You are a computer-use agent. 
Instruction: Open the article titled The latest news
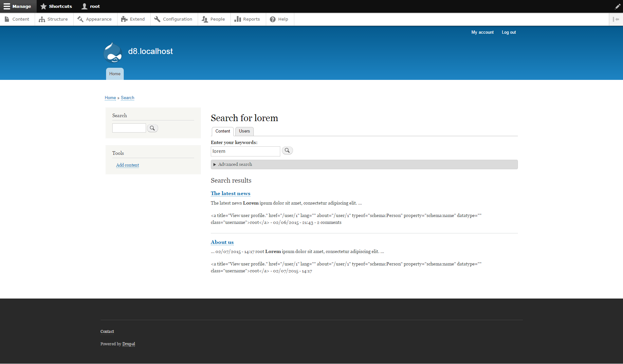pos(230,193)
